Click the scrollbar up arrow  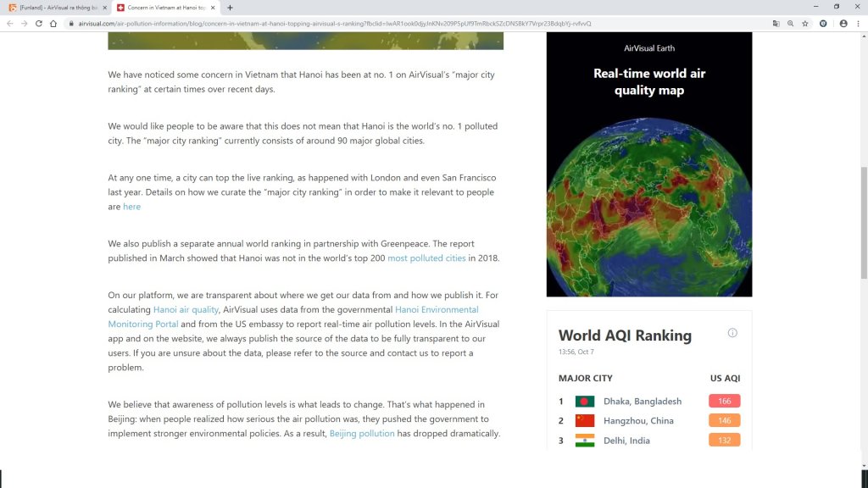(864, 36)
